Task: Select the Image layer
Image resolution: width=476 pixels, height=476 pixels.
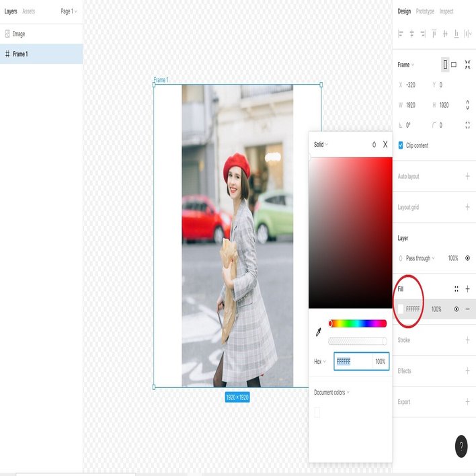Action: pyautogui.click(x=41, y=34)
